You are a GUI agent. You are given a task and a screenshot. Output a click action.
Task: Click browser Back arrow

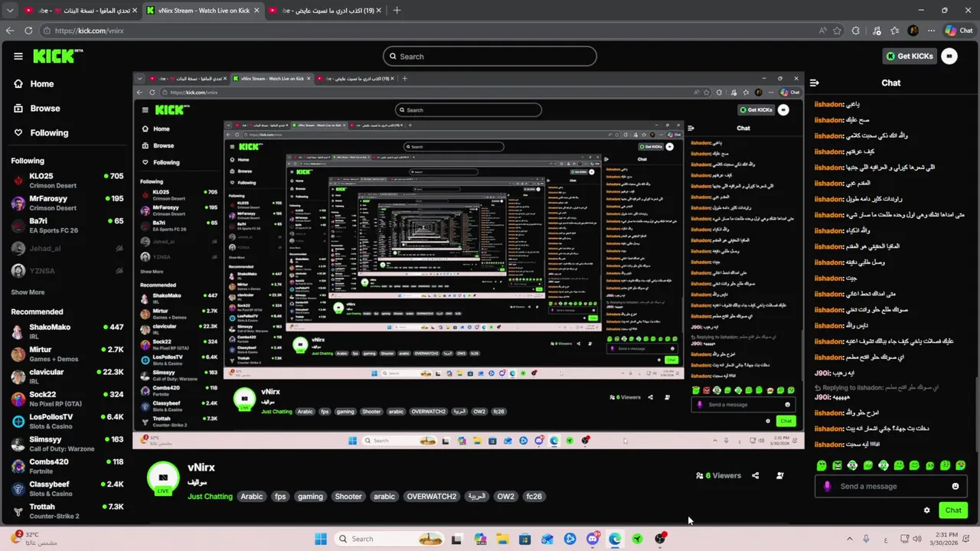pyautogui.click(x=10, y=31)
